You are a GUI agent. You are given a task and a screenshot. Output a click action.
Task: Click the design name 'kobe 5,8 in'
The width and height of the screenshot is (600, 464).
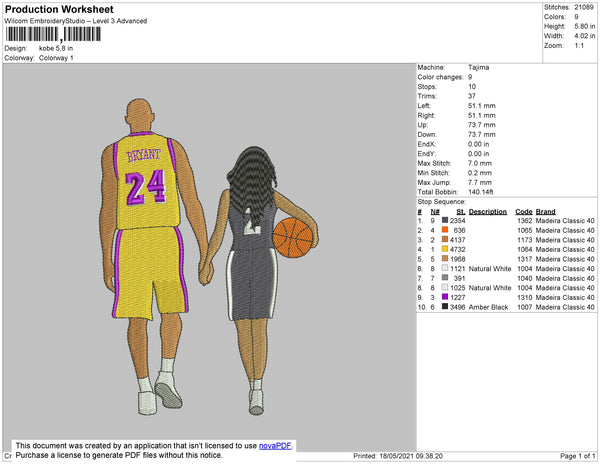(x=56, y=49)
